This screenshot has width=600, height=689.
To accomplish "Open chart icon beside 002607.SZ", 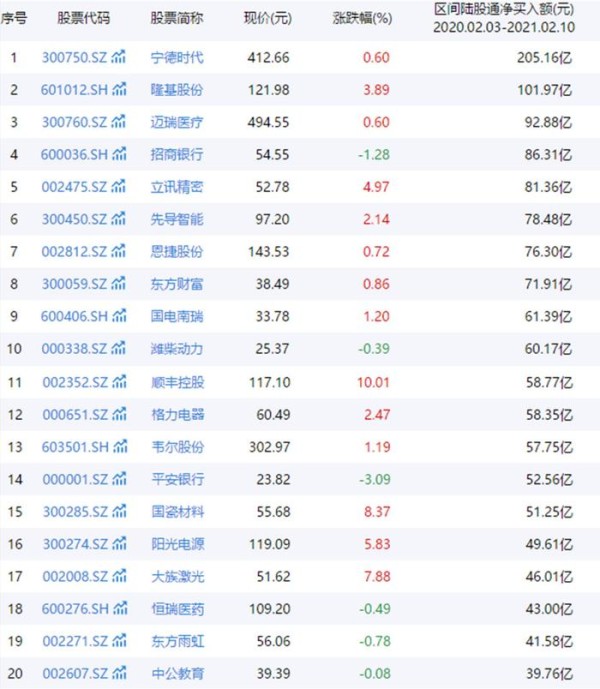I will (119, 673).
